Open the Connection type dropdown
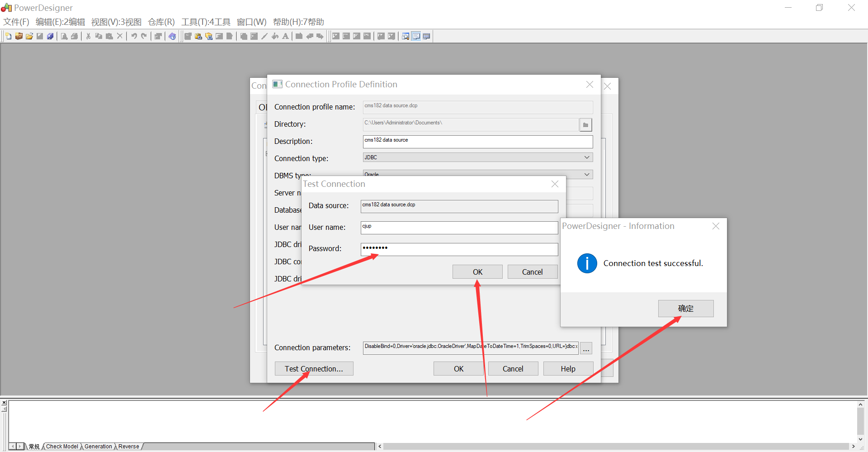 (x=586, y=157)
